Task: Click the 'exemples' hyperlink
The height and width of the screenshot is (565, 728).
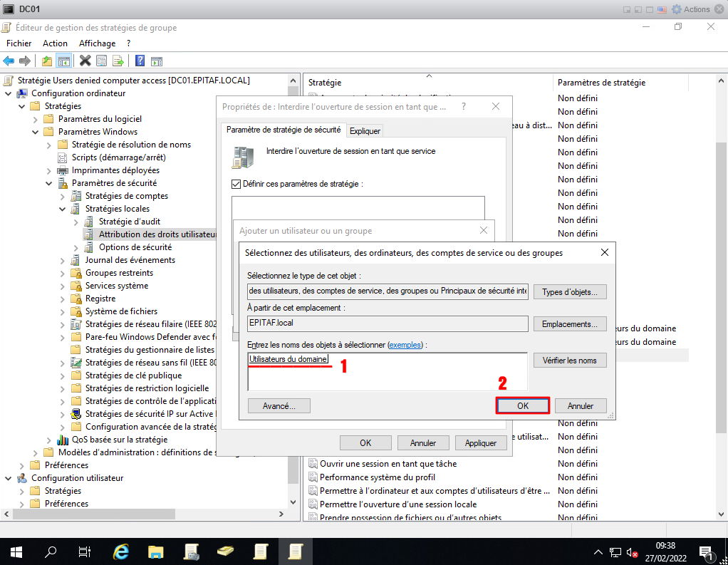Action: (x=405, y=344)
